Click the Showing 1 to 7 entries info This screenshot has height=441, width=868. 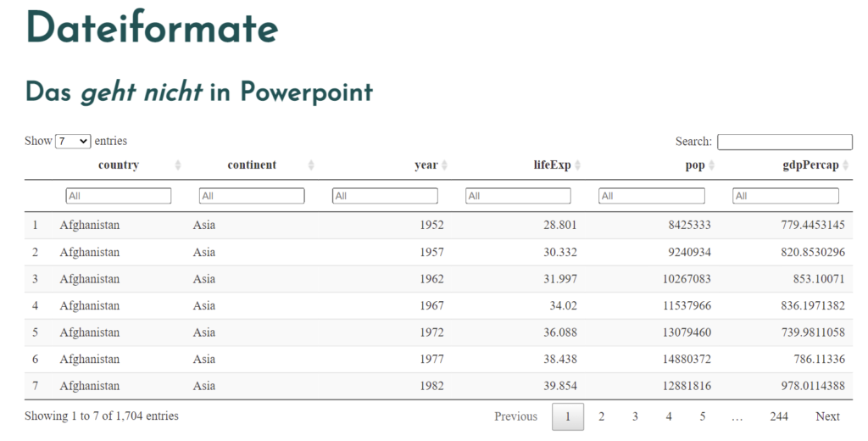(102, 416)
